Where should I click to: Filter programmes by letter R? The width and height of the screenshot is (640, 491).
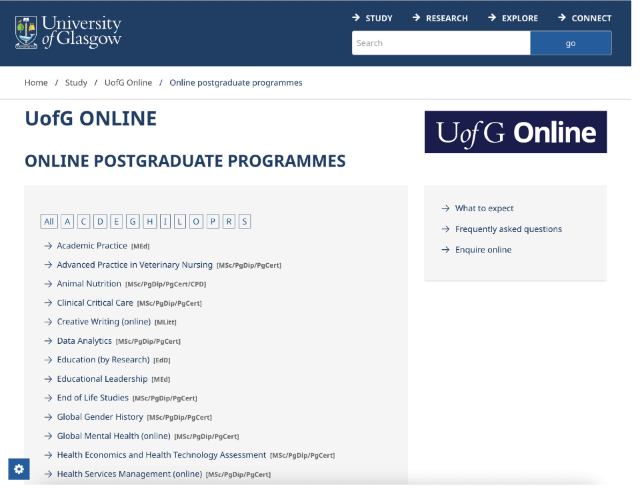tap(229, 222)
